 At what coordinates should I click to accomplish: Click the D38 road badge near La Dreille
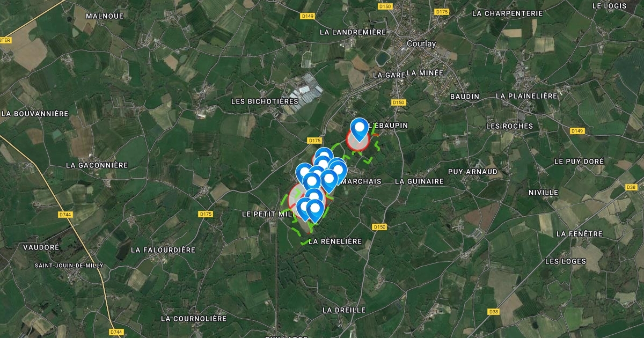tap(494, 312)
